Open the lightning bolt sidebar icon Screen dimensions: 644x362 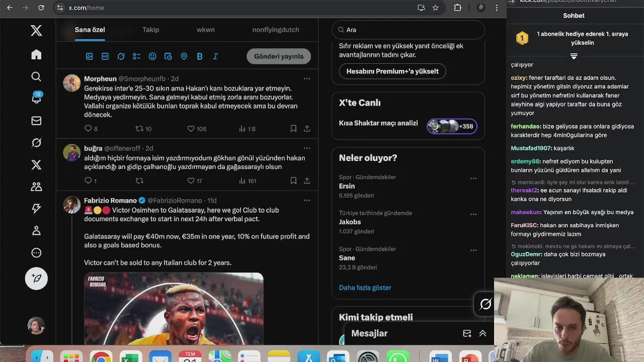(36, 209)
